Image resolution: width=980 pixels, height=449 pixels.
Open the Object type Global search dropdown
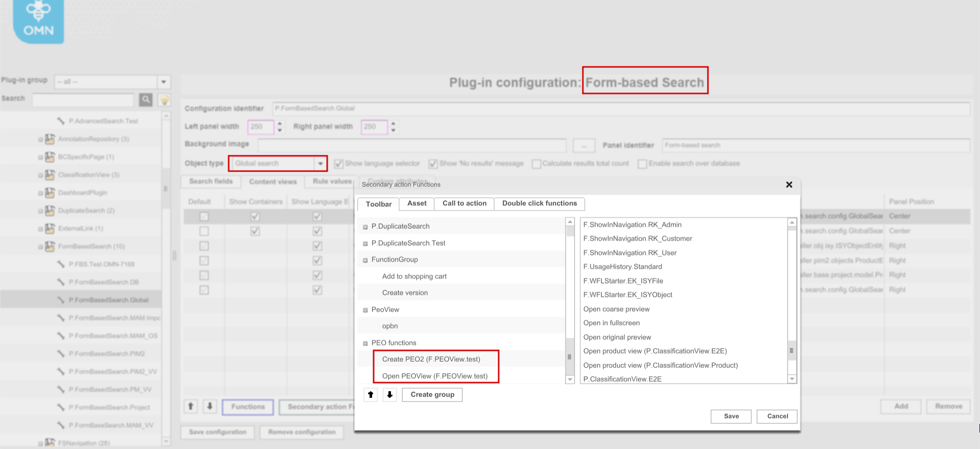coord(321,163)
